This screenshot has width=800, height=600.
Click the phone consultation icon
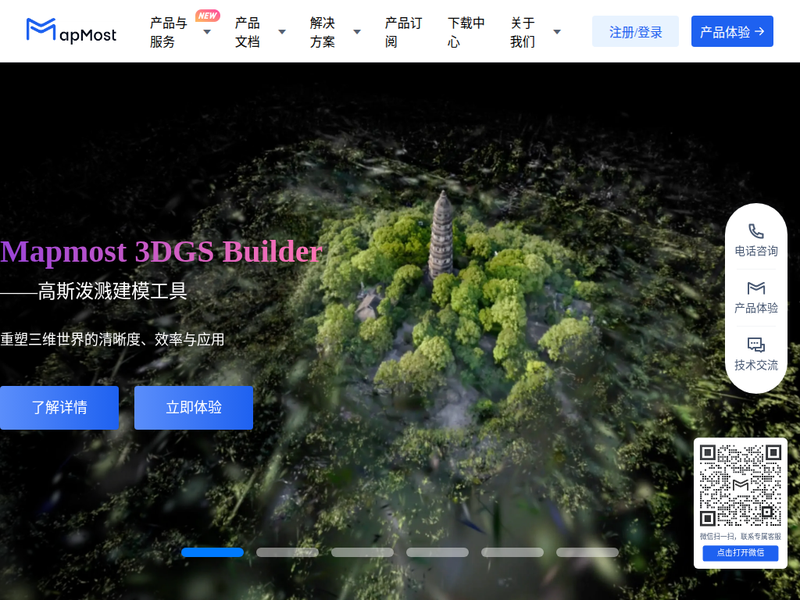(756, 231)
